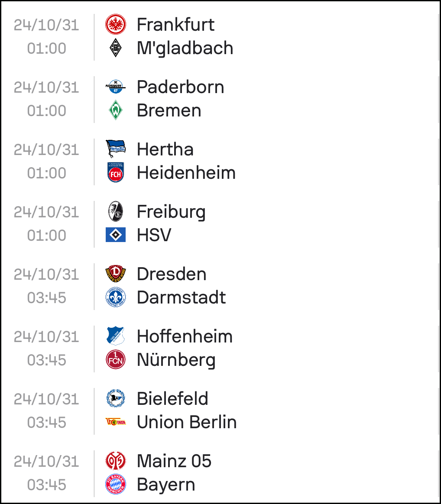Select the Freiburg team name
Image resolution: width=441 pixels, height=504 pixels.
pyautogui.click(x=171, y=212)
